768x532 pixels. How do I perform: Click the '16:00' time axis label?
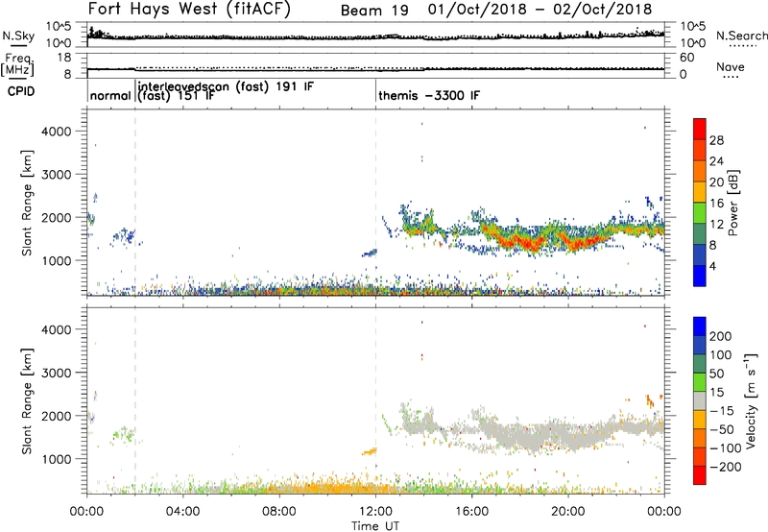tap(472, 512)
